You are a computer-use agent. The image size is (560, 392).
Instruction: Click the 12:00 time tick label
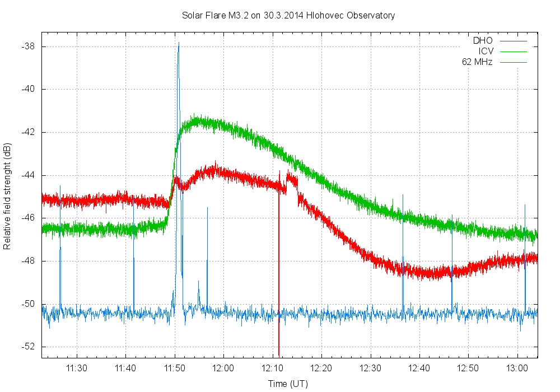223,368
